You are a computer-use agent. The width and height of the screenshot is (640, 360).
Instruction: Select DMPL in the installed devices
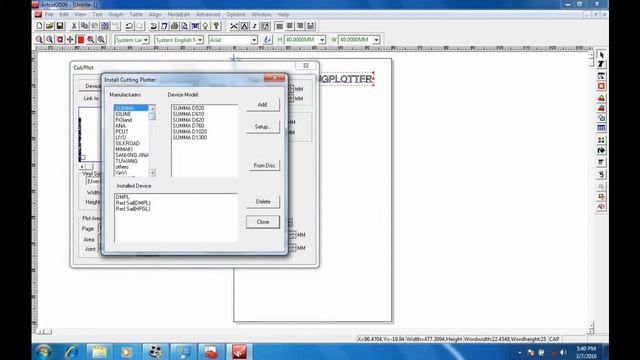122,197
